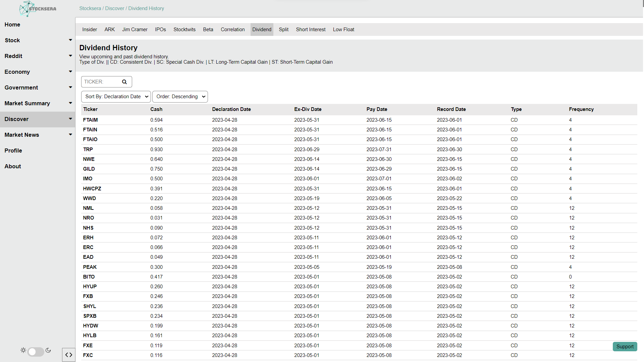Click the sidebar collapse code-arrows icon

pyautogui.click(x=69, y=355)
